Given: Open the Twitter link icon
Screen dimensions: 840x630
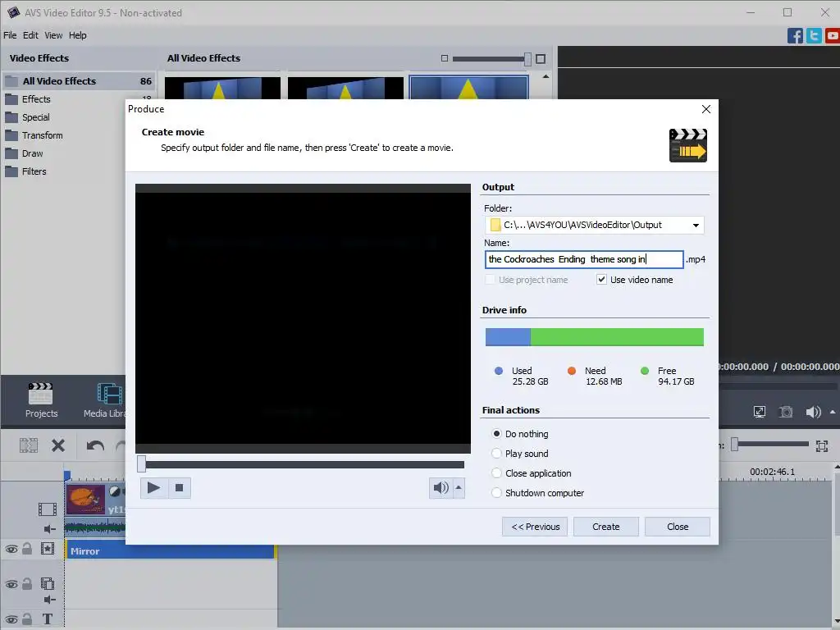Looking at the screenshot, I should 814,36.
